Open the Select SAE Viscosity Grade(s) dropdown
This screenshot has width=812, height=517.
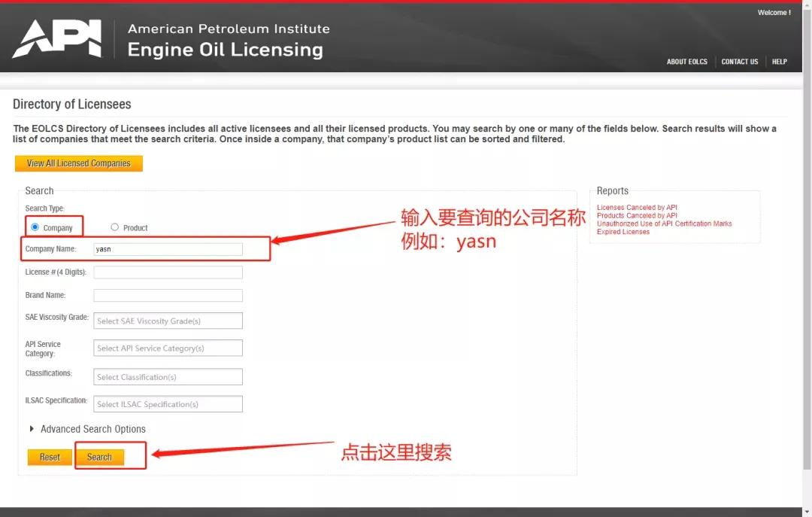pyautogui.click(x=167, y=321)
